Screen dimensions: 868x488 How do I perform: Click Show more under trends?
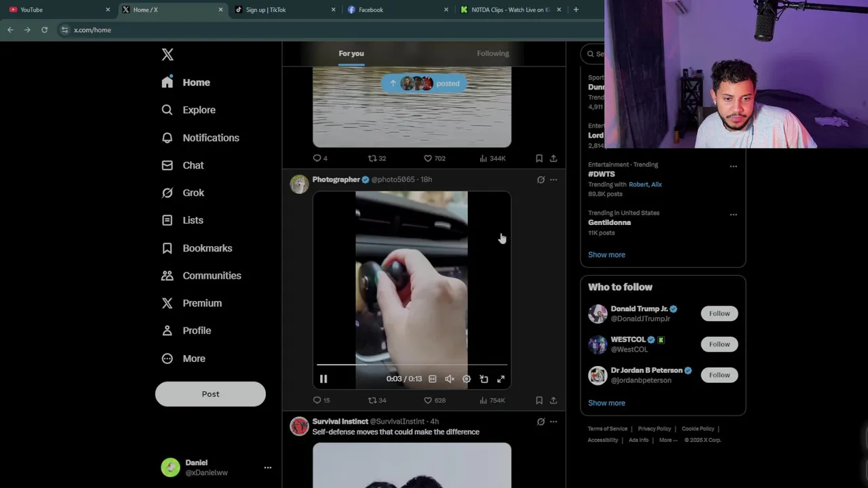pyautogui.click(x=606, y=255)
